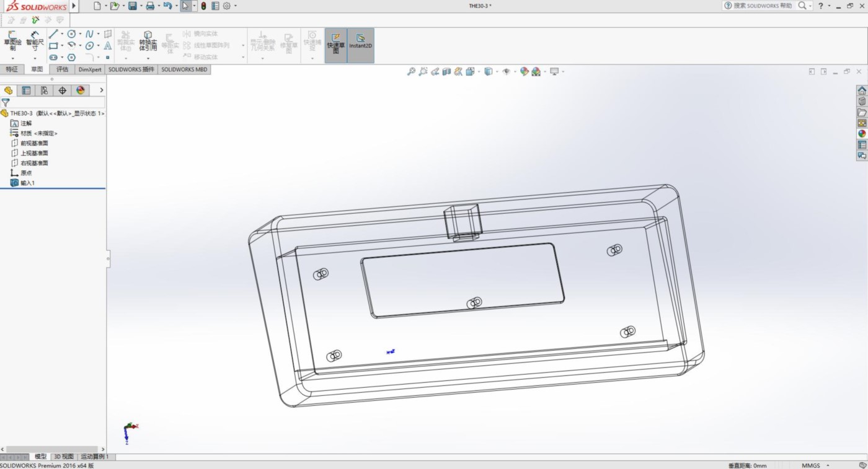Click the 转换实体引用 convert entities tool
The height and width of the screenshot is (469, 868).
click(148, 41)
